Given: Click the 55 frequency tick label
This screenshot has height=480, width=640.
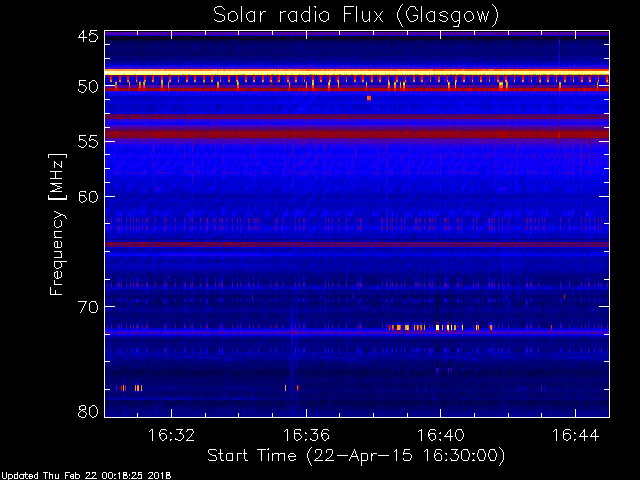Looking at the screenshot, I should [88, 142].
